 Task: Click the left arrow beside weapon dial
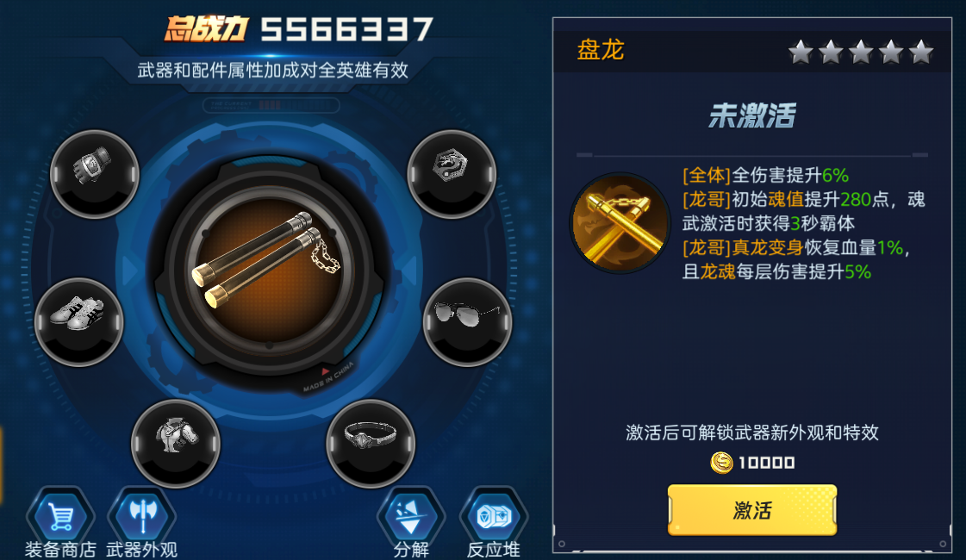130,271
